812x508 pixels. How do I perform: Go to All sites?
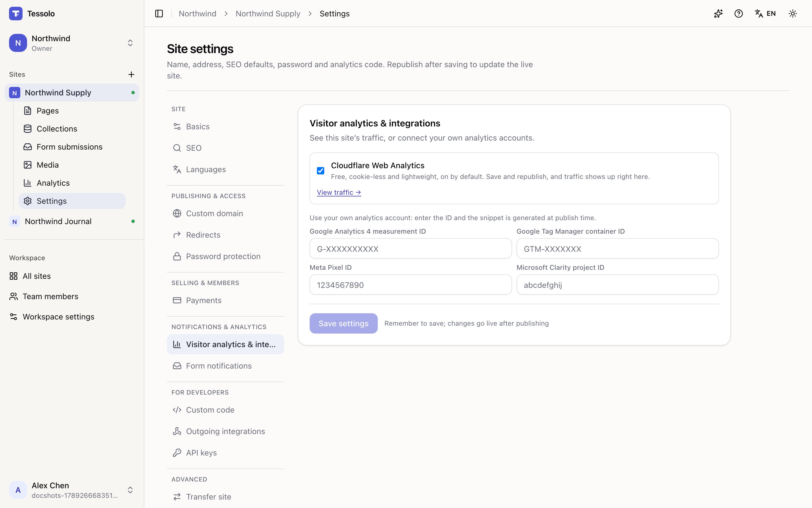(72, 276)
